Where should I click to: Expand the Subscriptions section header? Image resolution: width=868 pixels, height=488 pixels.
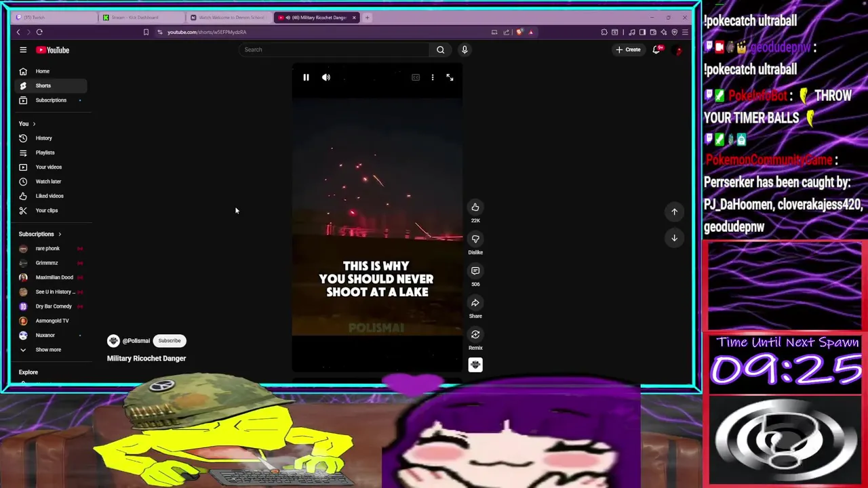tap(40, 235)
